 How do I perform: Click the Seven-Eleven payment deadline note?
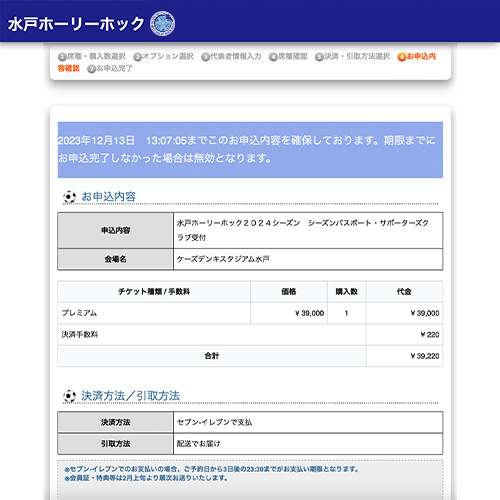tap(211, 469)
